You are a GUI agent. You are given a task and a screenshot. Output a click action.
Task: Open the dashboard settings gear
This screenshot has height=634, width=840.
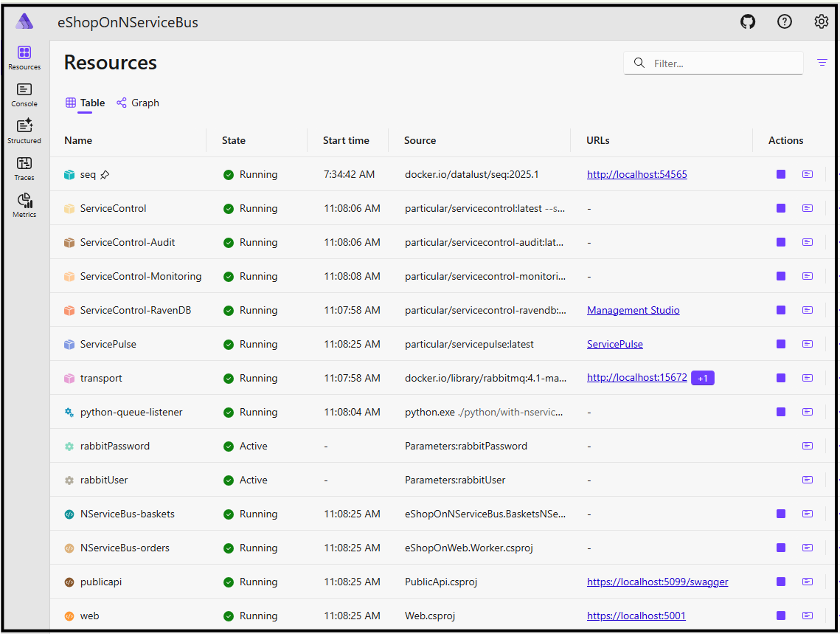point(822,22)
